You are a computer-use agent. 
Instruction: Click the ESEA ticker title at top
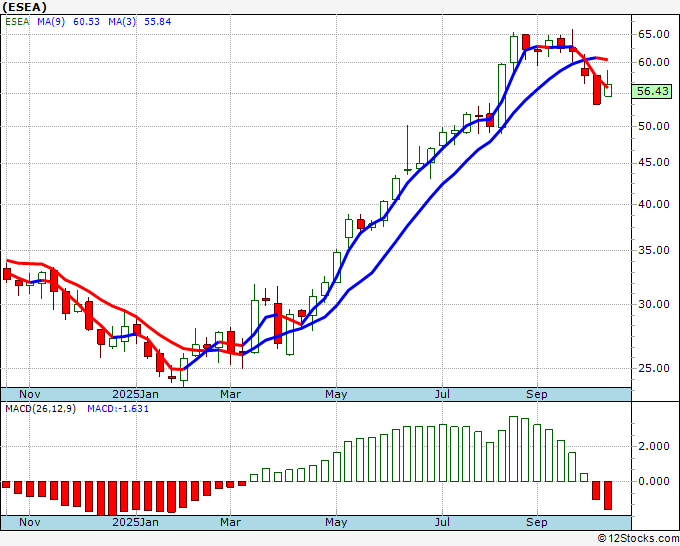(24, 7)
